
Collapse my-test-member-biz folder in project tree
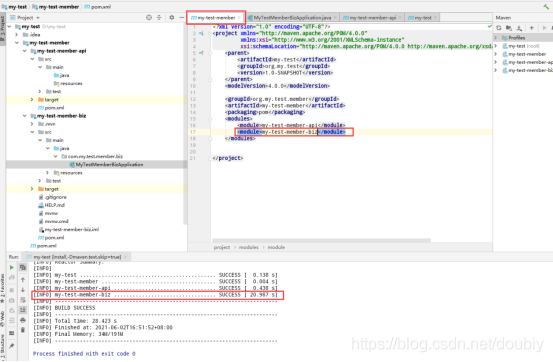tap(24, 116)
